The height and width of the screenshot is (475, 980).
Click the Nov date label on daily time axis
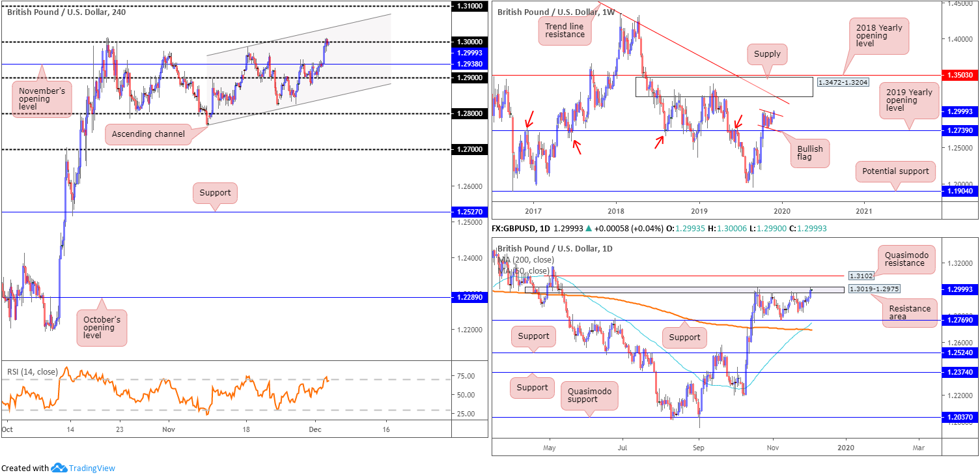click(x=773, y=448)
